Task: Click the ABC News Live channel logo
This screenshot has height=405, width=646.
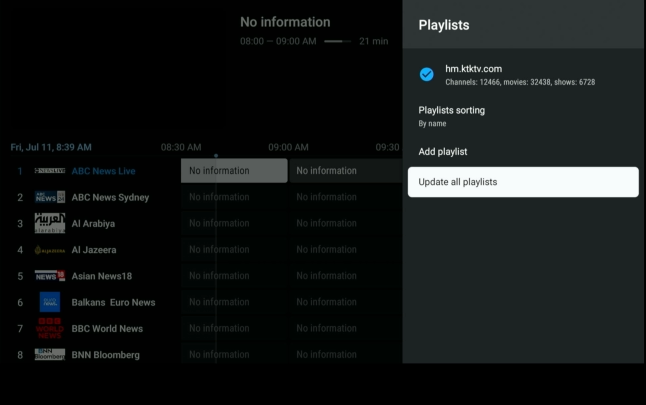Action: click(50, 171)
